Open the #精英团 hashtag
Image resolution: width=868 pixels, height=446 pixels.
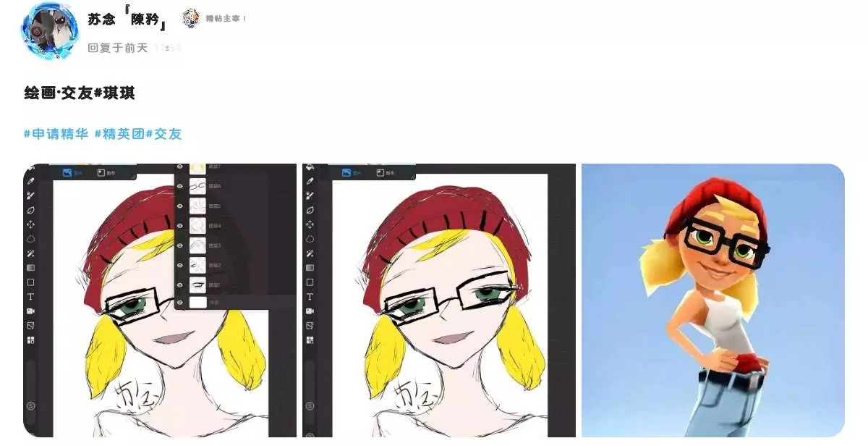[x=119, y=134]
